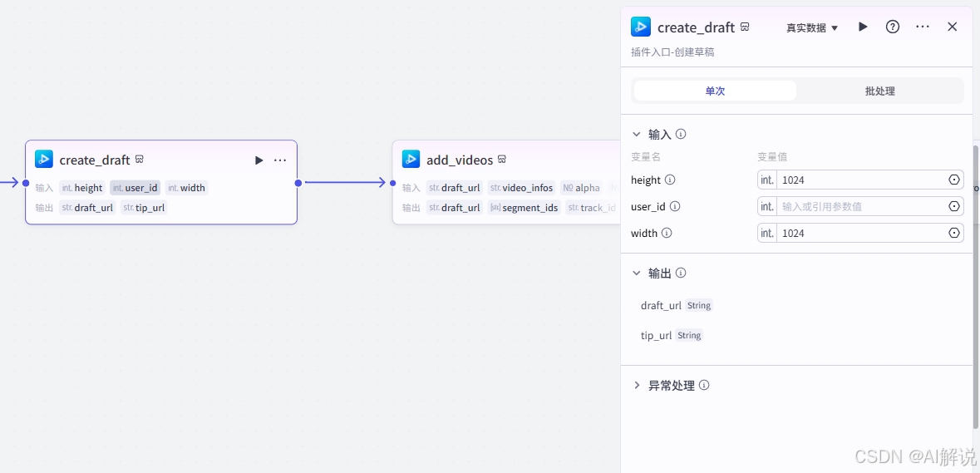Show info tooltip for height parameter
The height and width of the screenshot is (473, 980).
tap(670, 180)
